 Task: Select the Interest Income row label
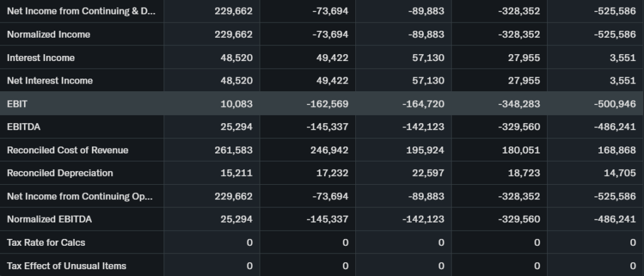pos(41,58)
